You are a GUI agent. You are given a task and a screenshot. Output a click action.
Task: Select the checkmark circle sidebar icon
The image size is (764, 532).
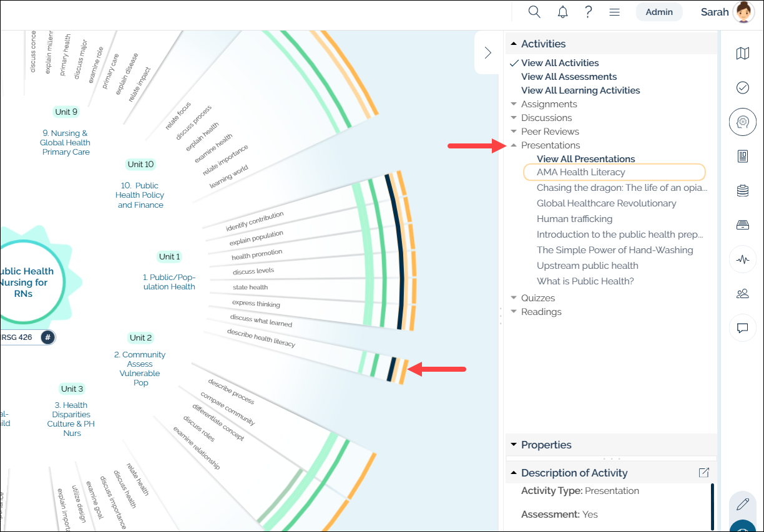[x=743, y=88]
